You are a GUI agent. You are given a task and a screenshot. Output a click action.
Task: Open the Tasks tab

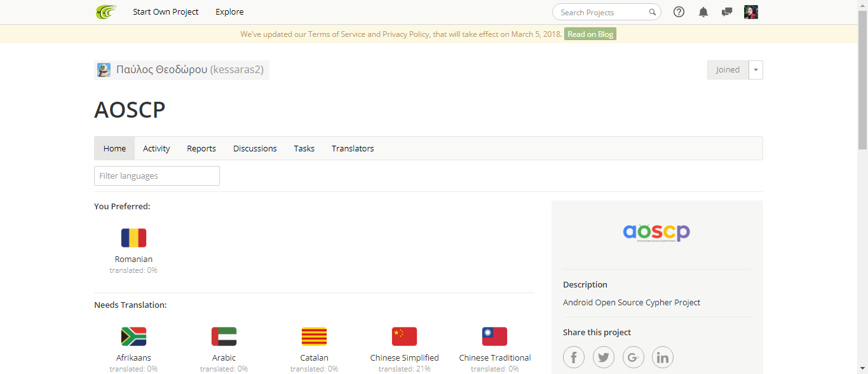304,148
